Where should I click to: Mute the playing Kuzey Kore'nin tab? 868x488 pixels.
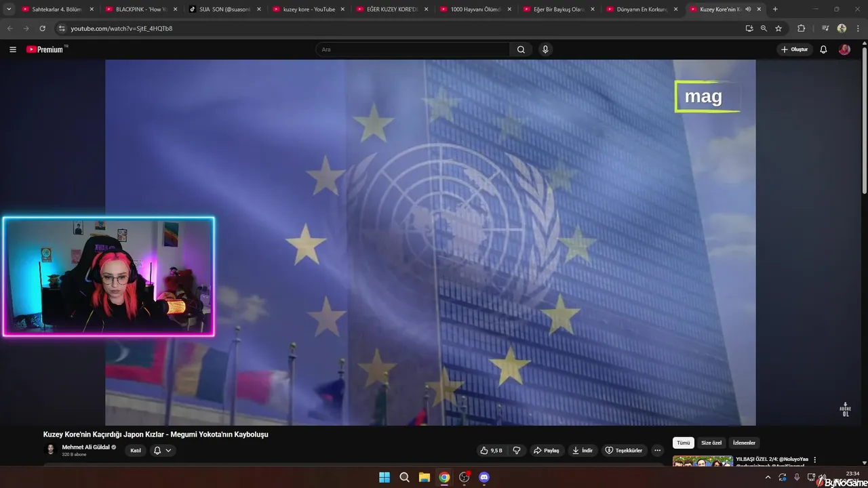748,9
